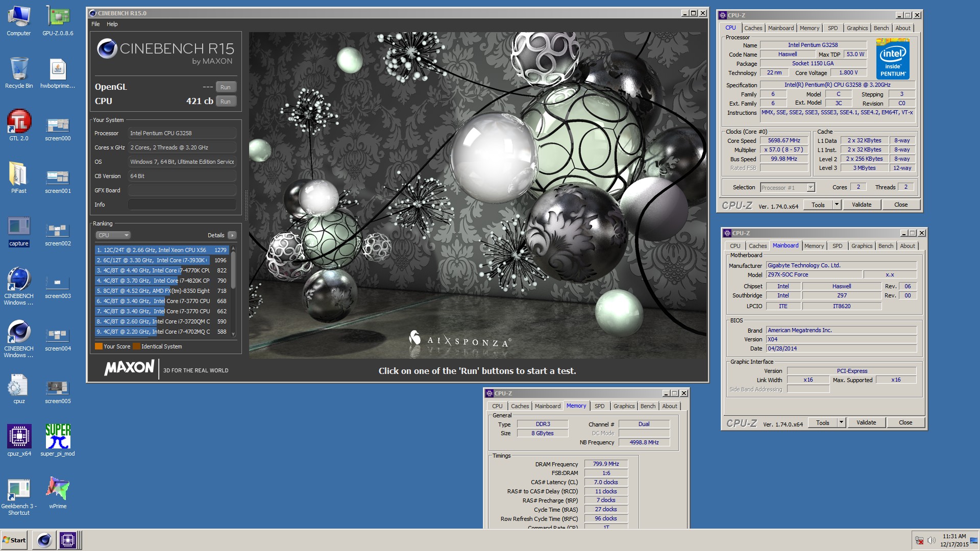Click the DRAM Frequency 799.9 MHz value

click(x=606, y=464)
